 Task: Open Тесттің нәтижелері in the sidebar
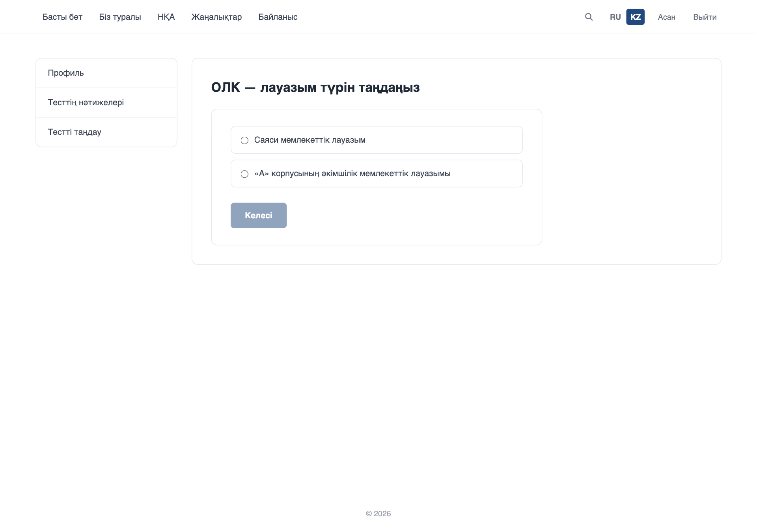106,102
